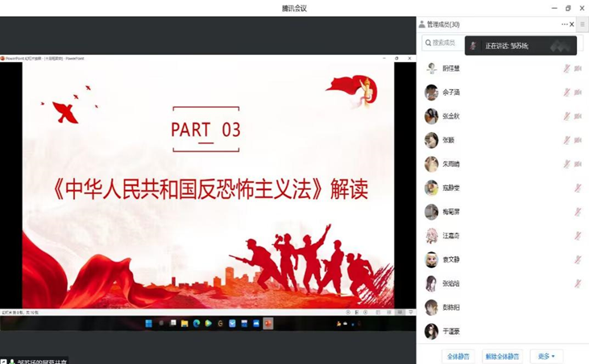Toggle microphone mute for 余子涵
Screen dimensions: 589x364
click(x=566, y=93)
